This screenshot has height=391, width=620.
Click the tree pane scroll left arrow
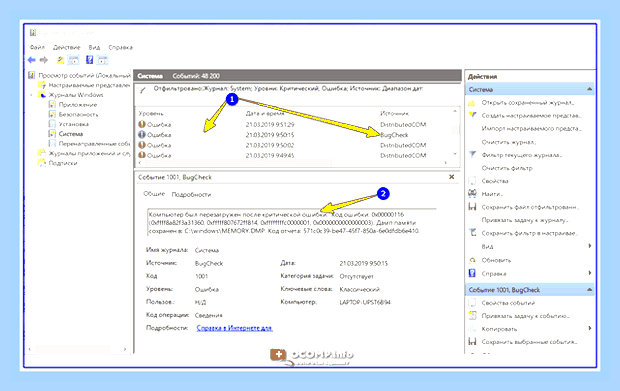[x=30, y=349]
